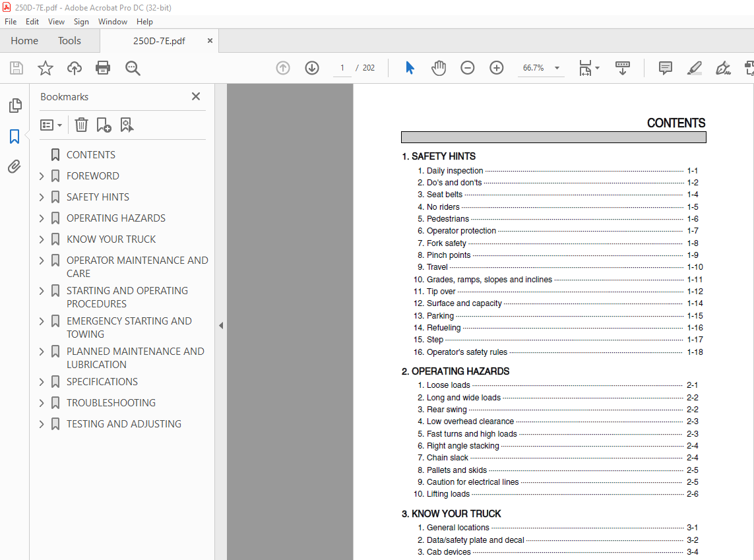Screen dimensions: 754x560
Task: Expand the SPECIFICATIONS bookmark
Action: (42, 382)
